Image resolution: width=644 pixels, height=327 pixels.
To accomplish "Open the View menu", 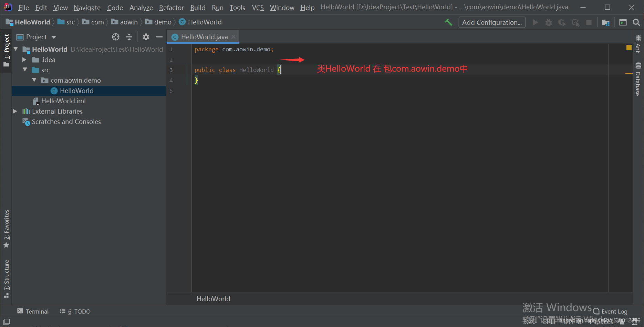I will 61,8.
